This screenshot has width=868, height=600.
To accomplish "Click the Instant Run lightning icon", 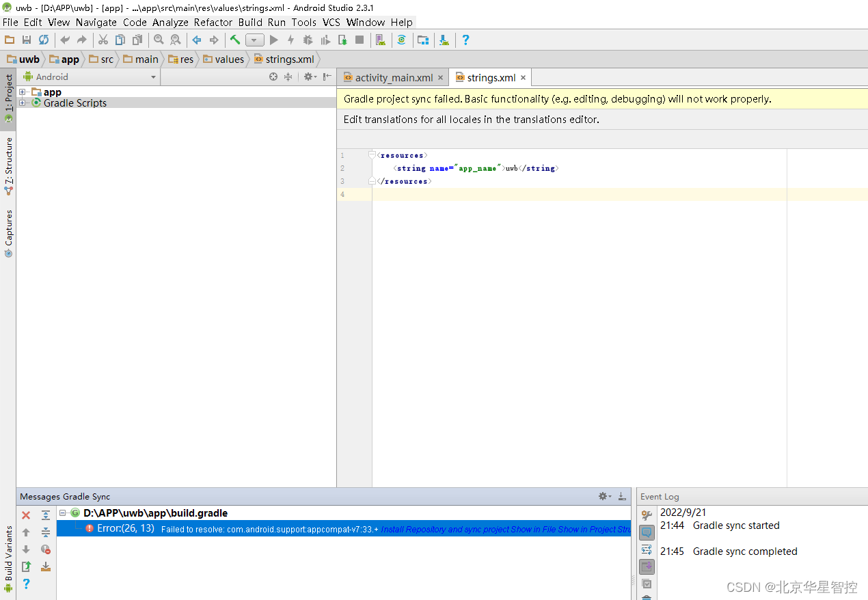I will point(290,40).
